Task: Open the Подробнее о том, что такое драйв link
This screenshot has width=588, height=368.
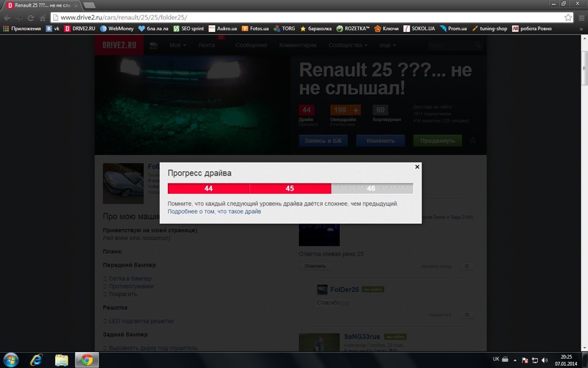Action: 214,212
